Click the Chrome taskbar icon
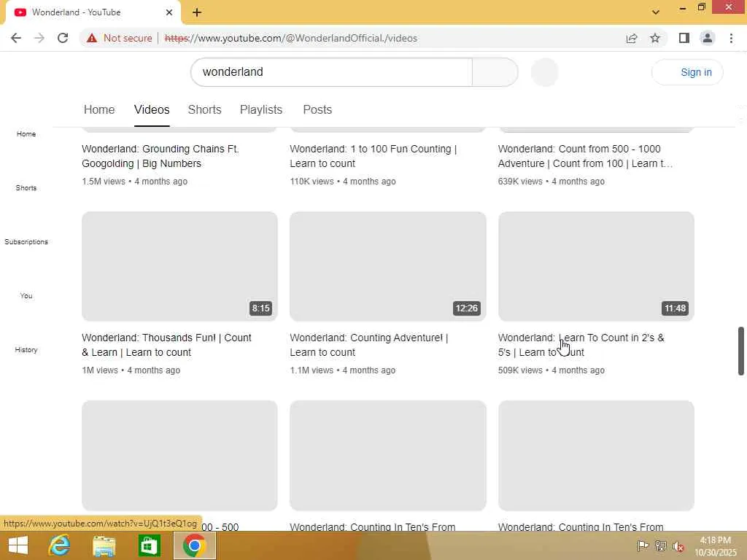Viewport: 747px width, 560px height. 194,545
